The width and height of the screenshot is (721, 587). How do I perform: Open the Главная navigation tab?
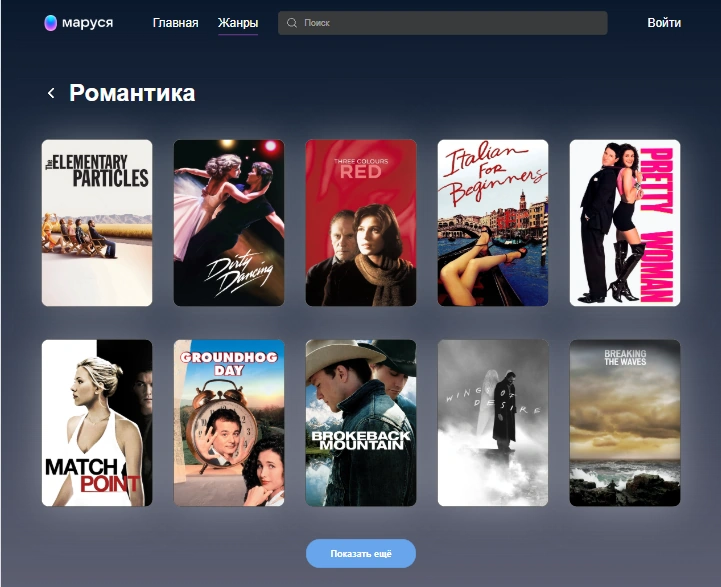point(175,23)
